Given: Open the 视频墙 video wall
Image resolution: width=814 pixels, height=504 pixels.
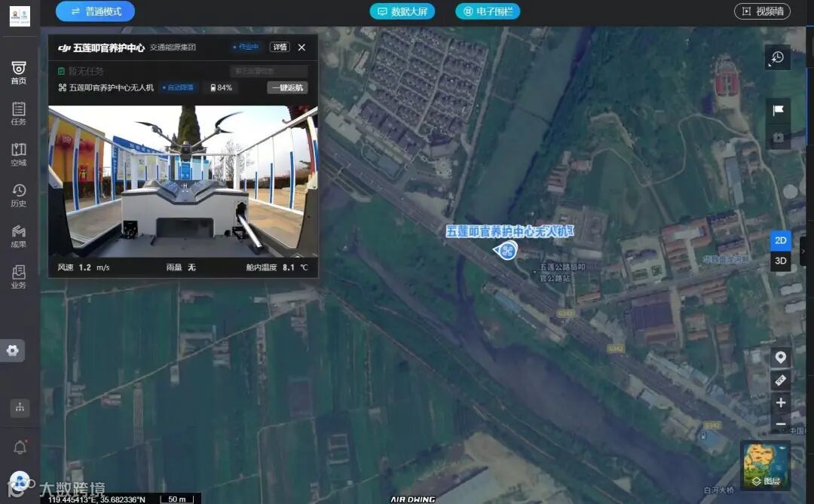Looking at the screenshot, I should [762, 11].
